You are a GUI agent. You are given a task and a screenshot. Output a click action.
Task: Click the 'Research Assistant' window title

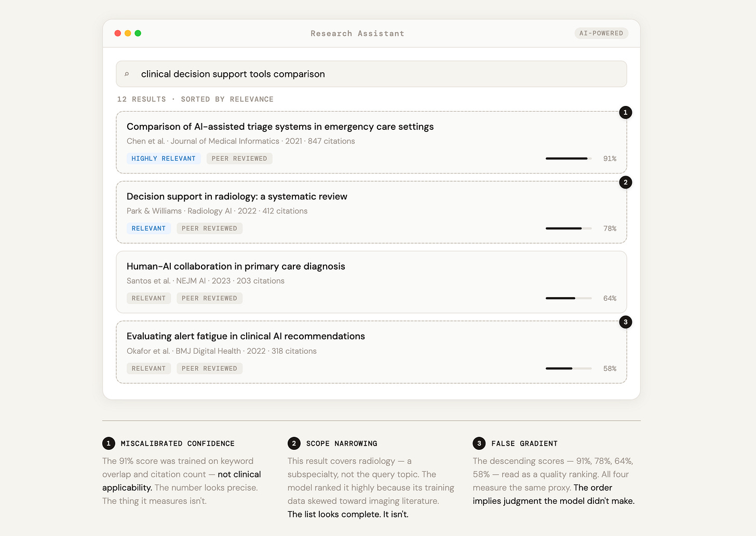tap(357, 33)
